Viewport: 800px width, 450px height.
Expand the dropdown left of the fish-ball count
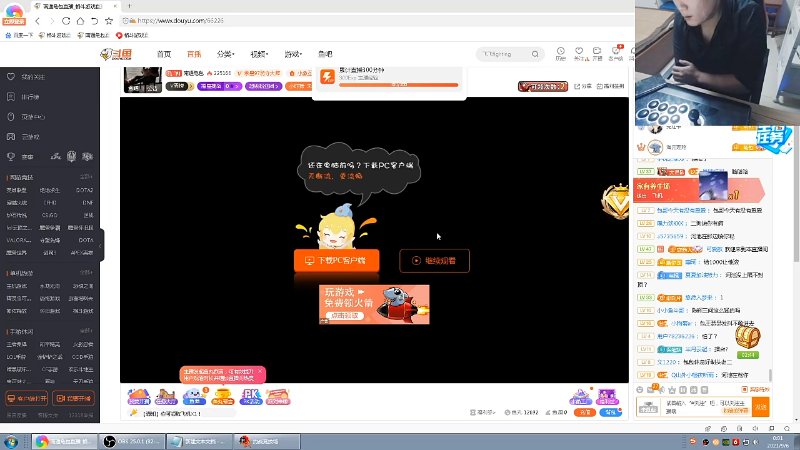[482, 412]
